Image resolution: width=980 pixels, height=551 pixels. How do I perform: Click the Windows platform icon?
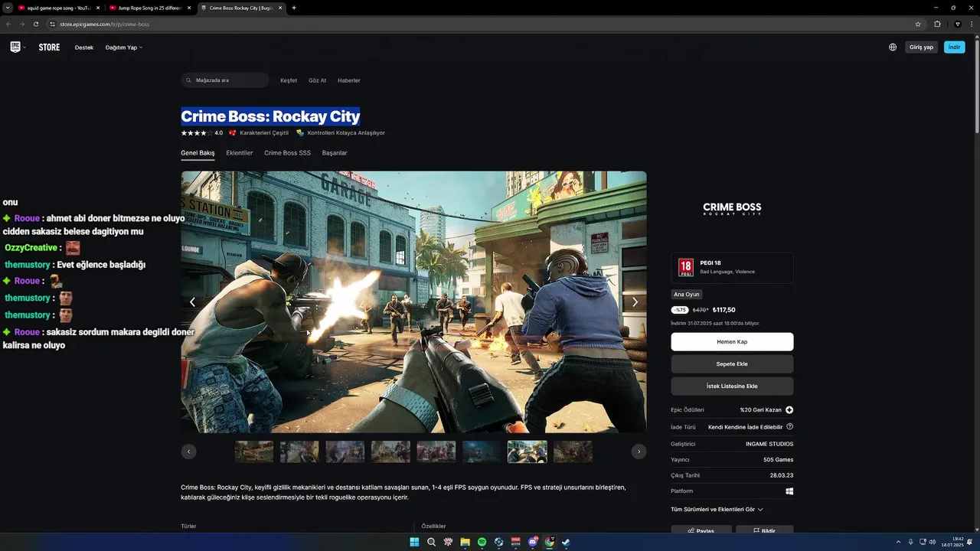789,491
